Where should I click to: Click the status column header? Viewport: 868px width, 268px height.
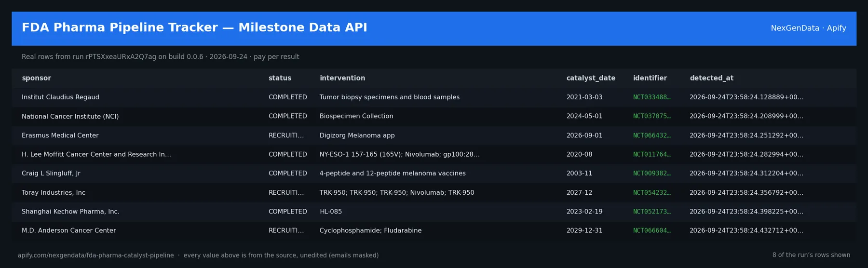point(280,78)
